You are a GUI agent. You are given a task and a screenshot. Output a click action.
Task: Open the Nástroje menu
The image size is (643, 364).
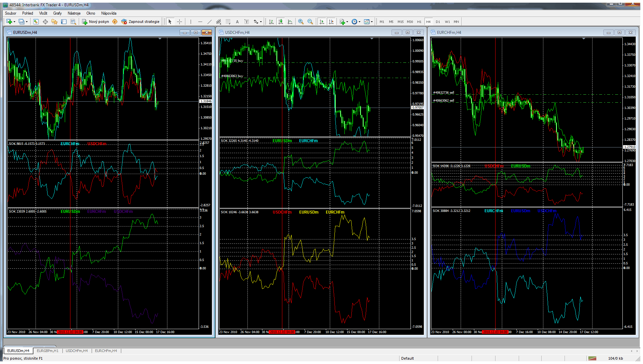(74, 13)
